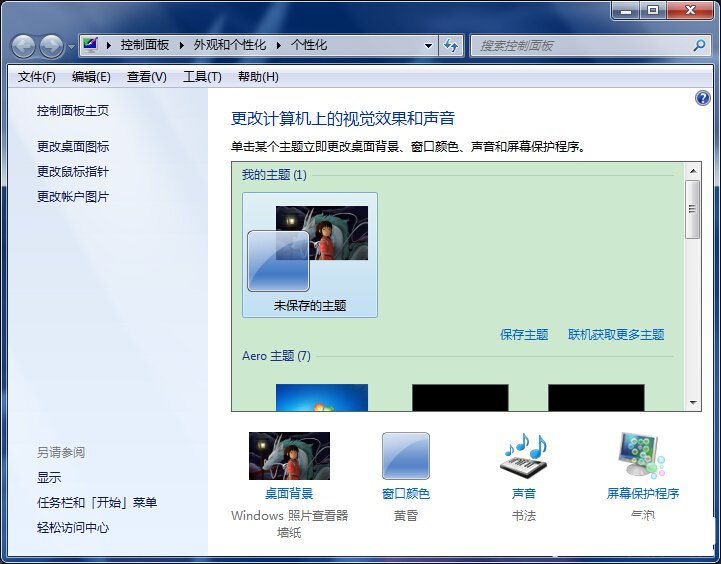The height and width of the screenshot is (564, 721).
Task: Go forward with the Forward arrow button
Action: (52, 46)
